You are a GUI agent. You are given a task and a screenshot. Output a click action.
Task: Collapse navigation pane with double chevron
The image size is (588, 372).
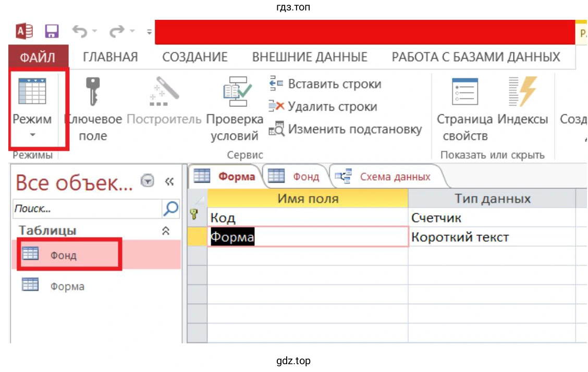pos(169,182)
